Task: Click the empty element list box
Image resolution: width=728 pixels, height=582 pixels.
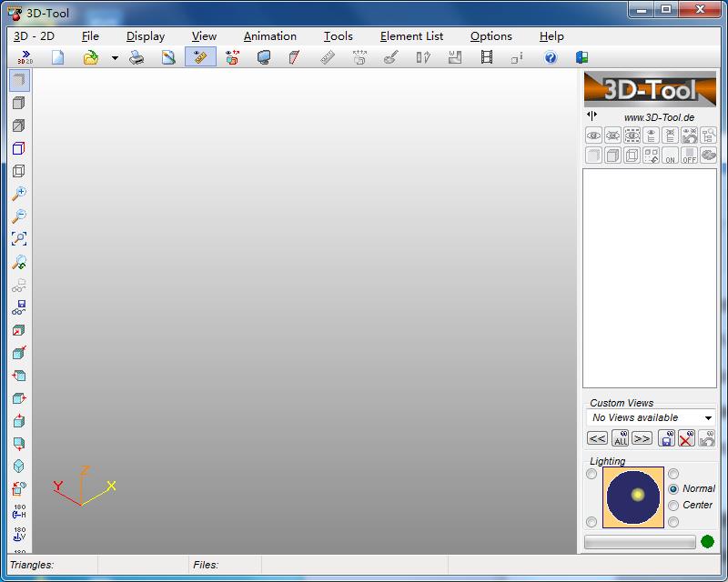Action: (x=650, y=278)
